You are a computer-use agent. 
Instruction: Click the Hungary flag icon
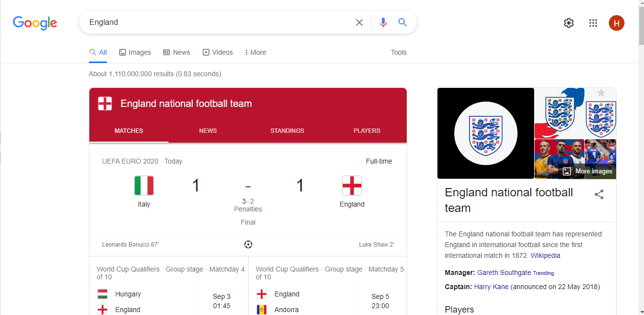(x=103, y=294)
